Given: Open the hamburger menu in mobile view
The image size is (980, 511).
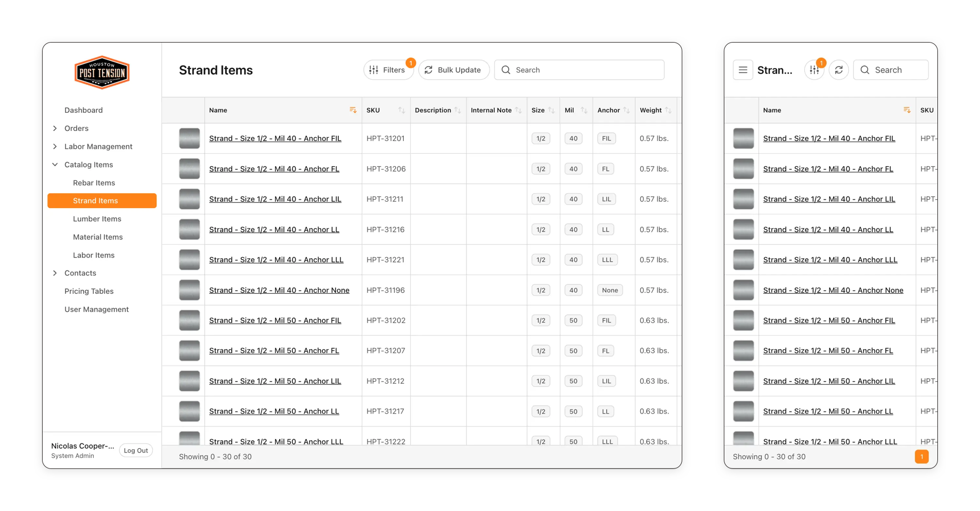Looking at the screenshot, I should tap(743, 70).
